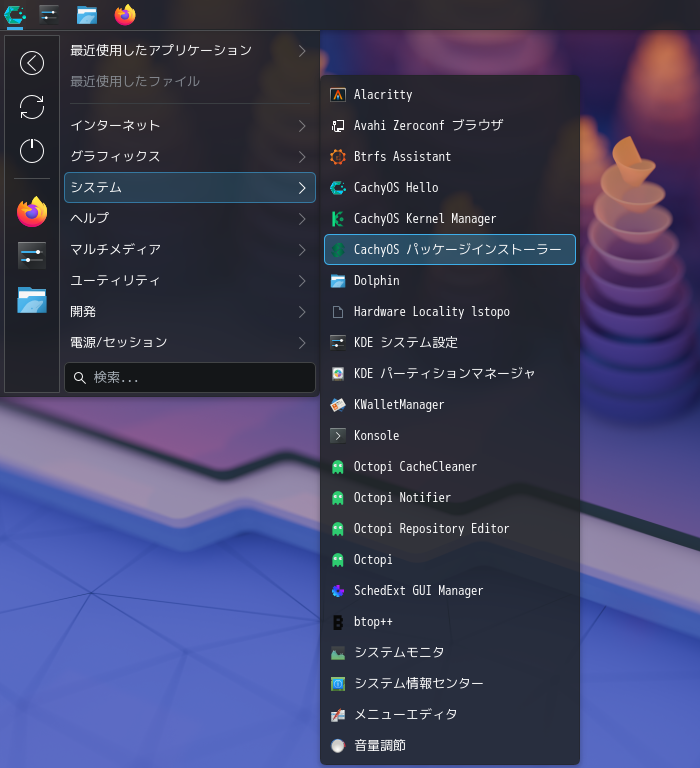The image size is (700, 768).
Task: Click the Dolphin icon in the submenu
Action: click(x=338, y=281)
